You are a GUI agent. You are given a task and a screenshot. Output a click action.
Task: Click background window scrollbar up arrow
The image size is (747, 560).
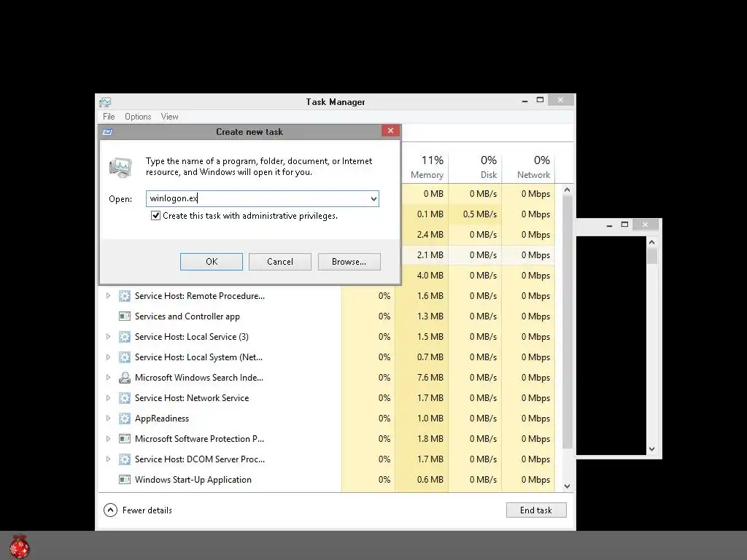coord(651,242)
